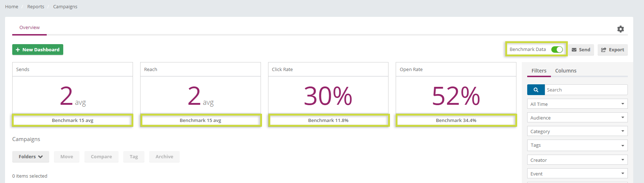Open the Creator filter dropdown

[578, 160]
